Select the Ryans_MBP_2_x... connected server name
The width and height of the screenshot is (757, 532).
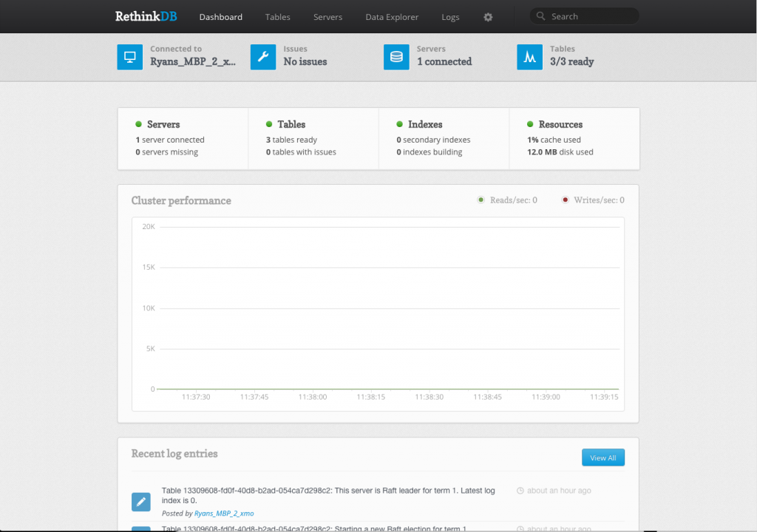(x=193, y=62)
